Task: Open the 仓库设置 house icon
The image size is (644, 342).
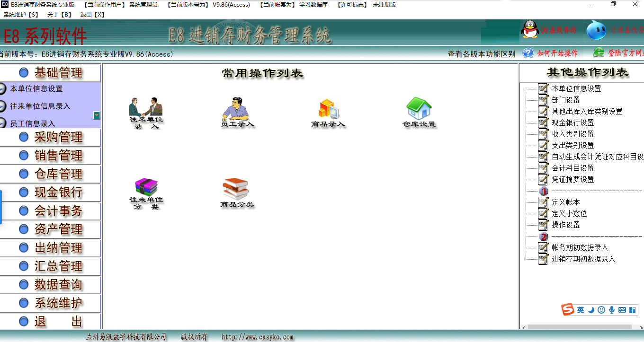Action: pos(419,113)
